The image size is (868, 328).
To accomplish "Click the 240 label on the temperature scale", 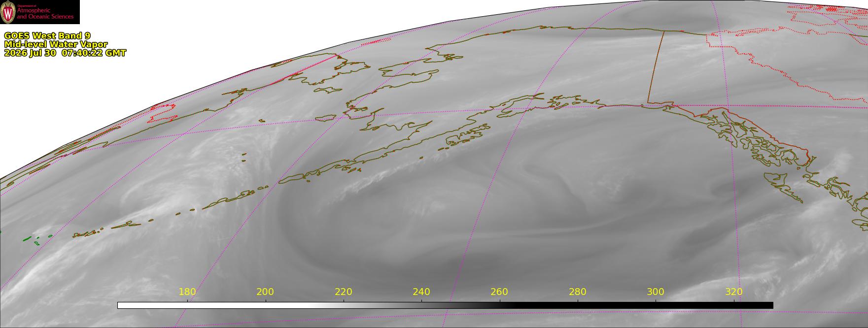I will point(421,292).
